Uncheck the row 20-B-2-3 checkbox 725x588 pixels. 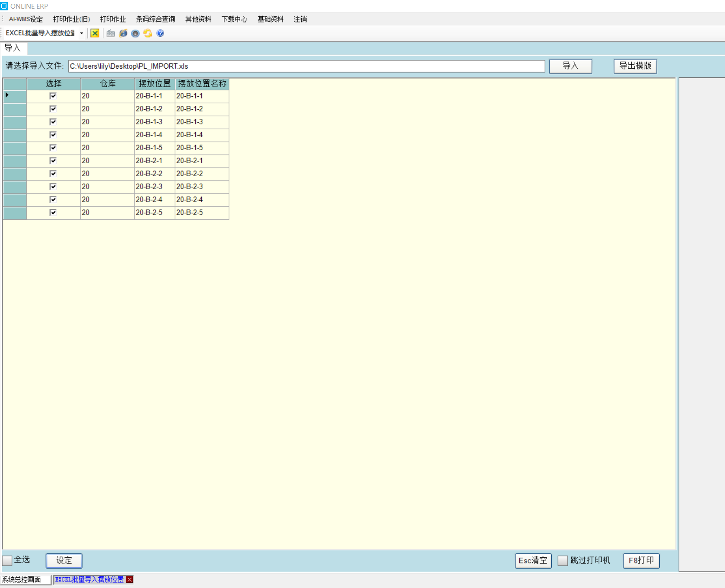53,187
